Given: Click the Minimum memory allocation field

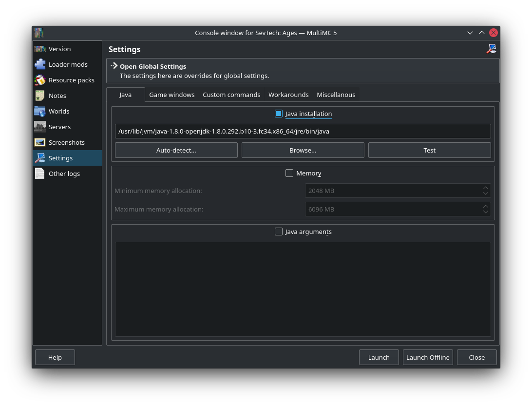Looking at the screenshot, I should tap(398, 191).
